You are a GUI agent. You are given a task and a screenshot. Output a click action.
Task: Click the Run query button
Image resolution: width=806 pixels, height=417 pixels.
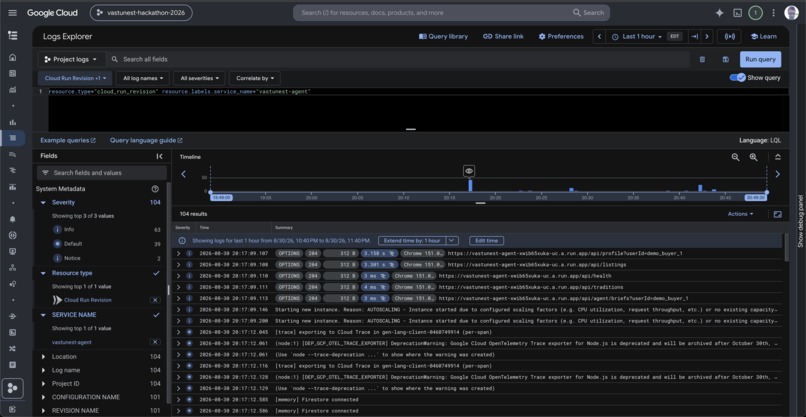click(760, 59)
